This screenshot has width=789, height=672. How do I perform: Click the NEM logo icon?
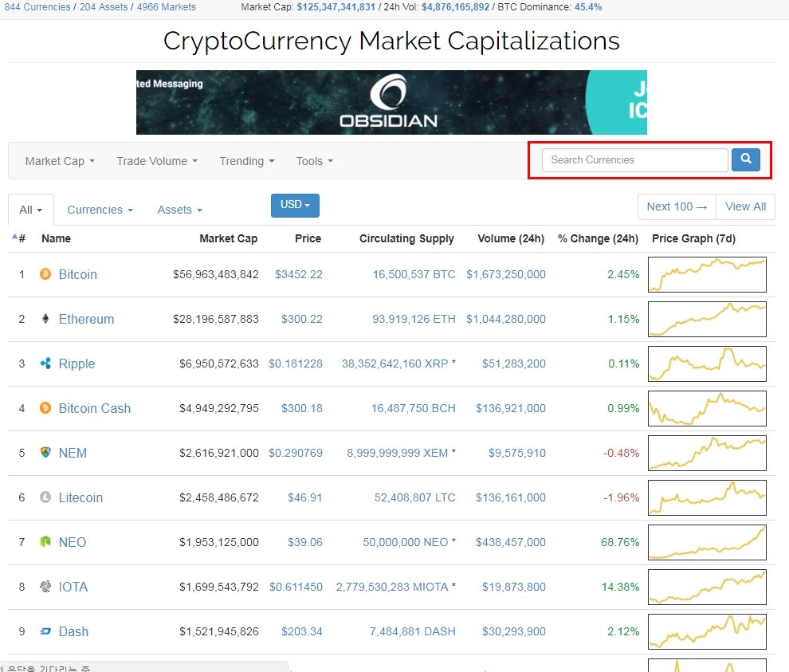[x=45, y=453]
